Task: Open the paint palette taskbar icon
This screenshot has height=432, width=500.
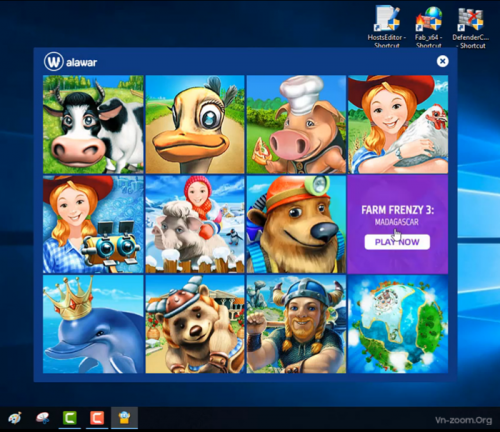Action: [x=15, y=418]
